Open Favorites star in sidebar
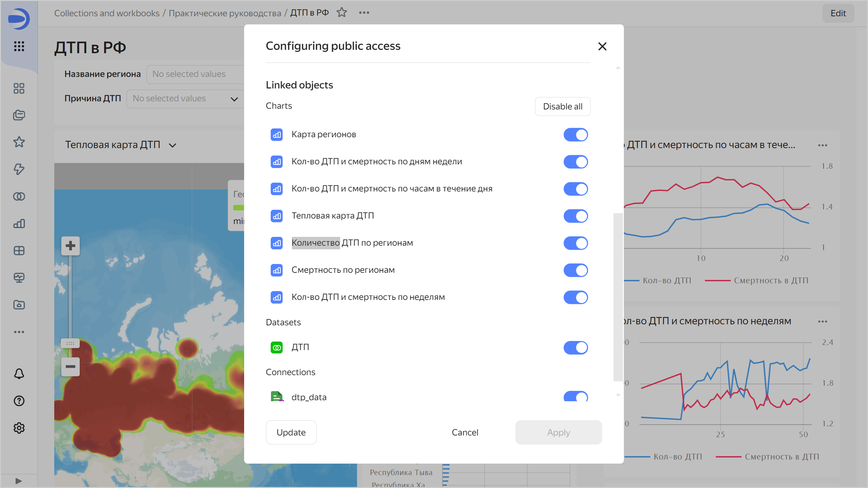The height and width of the screenshot is (488, 868). [x=19, y=142]
